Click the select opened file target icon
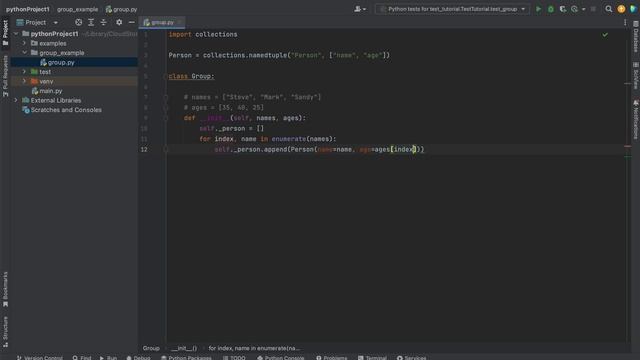 [x=78, y=22]
